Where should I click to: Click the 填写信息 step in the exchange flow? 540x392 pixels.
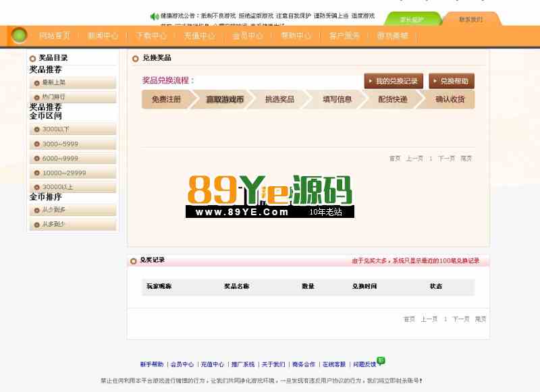(337, 99)
